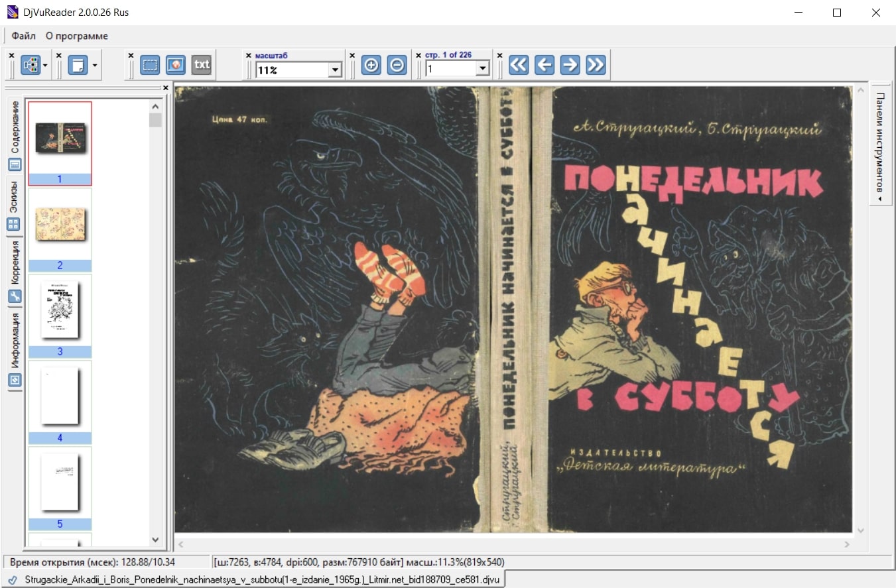Click inside the масштаб zoom field showing 11%
Viewport: 896px width, 588px height.
[x=292, y=69]
